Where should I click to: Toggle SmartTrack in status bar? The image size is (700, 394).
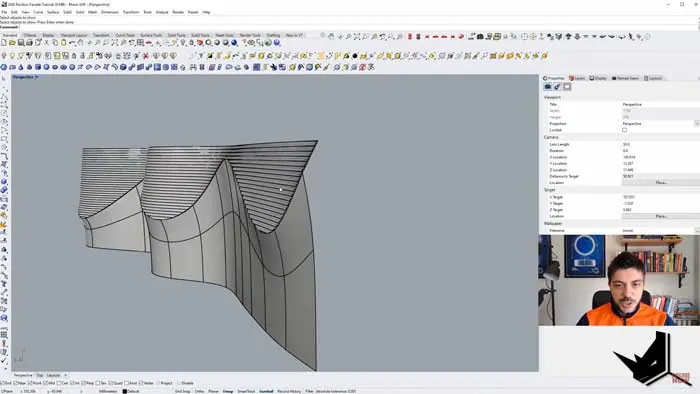click(x=246, y=391)
